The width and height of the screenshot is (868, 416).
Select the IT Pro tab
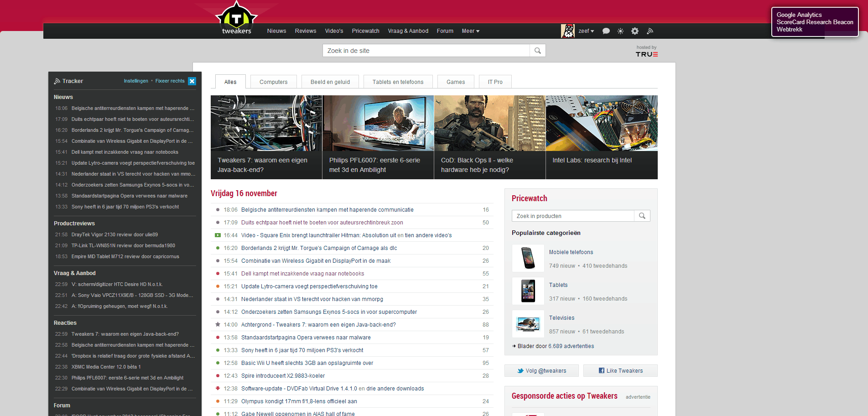click(x=495, y=82)
